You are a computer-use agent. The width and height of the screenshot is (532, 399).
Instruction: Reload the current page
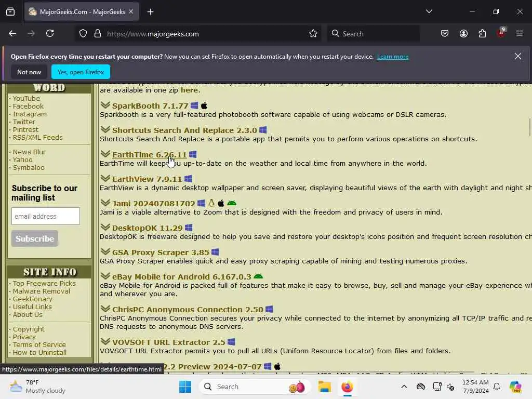click(50, 34)
